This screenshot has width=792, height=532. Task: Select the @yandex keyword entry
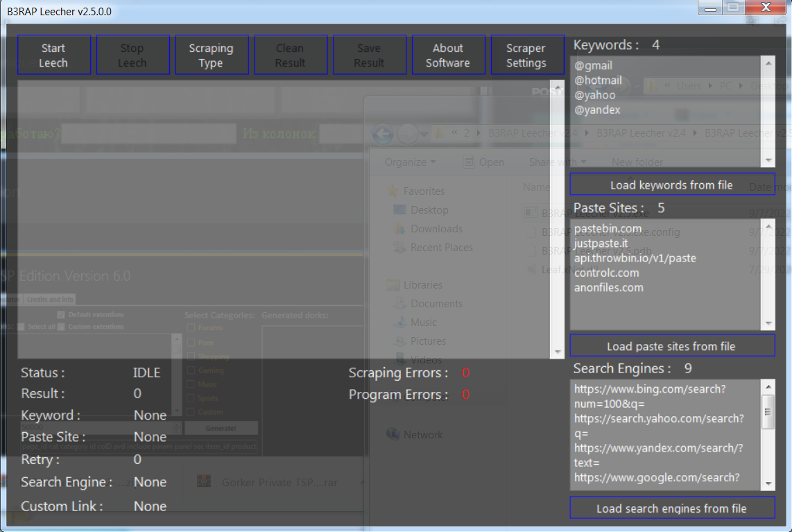point(597,110)
